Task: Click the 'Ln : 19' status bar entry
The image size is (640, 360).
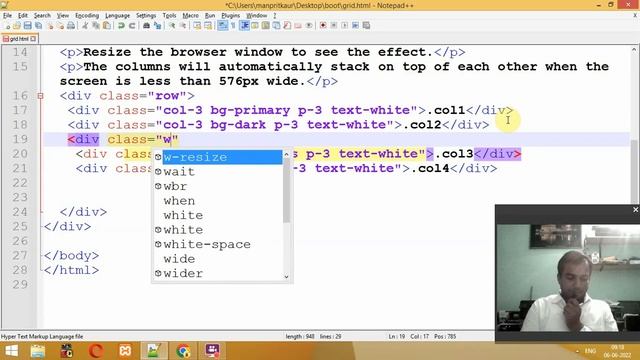Action: coord(397,337)
